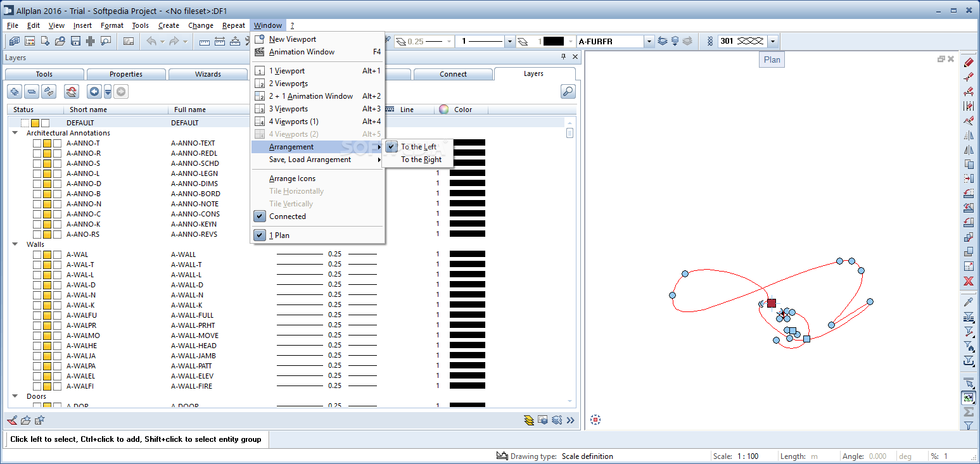Toggle first status box for A-ANNO-T layer
This screenshot has width=980, height=464.
coord(37,143)
